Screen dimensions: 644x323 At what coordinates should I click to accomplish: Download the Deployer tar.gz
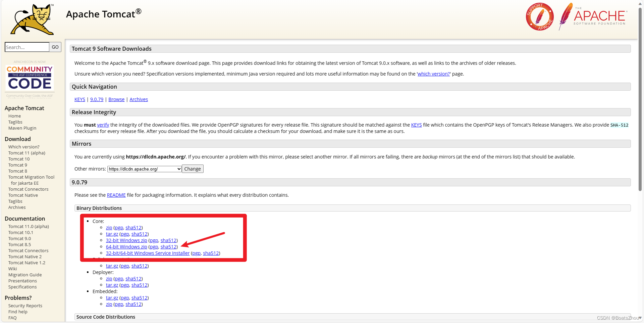click(x=112, y=285)
